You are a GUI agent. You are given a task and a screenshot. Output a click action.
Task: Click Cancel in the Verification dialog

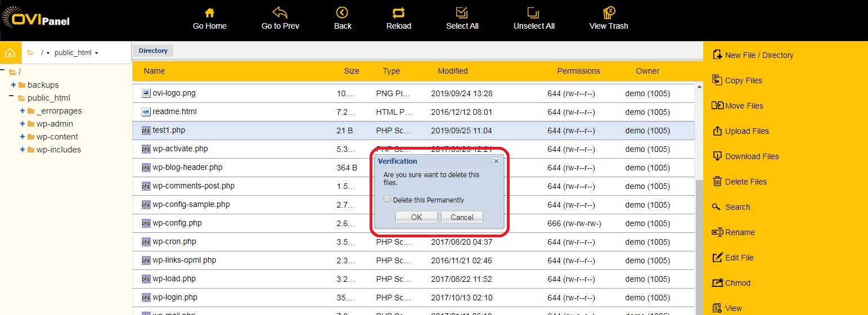tap(462, 217)
